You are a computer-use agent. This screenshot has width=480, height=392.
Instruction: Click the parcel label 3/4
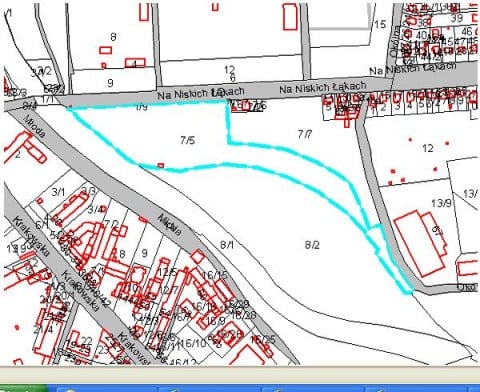pyautogui.click(x=95, y=210)
